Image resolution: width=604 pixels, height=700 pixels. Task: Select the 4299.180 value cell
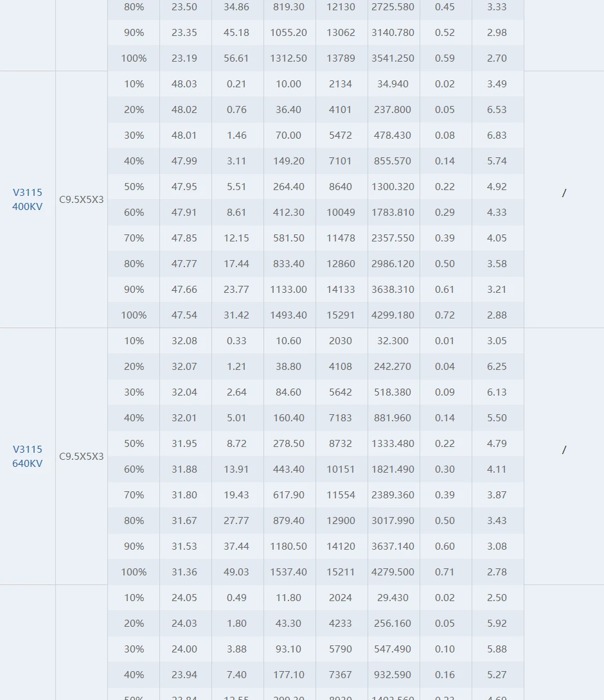pyautogui.click(x=393, y=315)
